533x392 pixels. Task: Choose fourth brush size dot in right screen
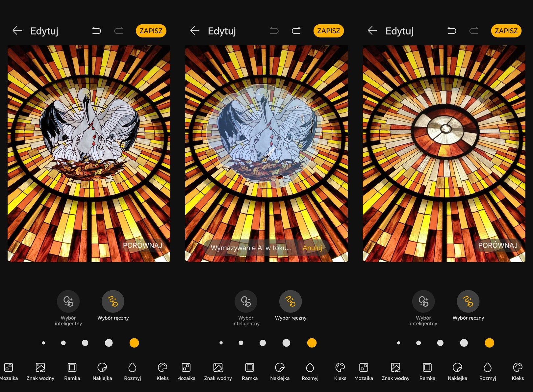(464, 343)
